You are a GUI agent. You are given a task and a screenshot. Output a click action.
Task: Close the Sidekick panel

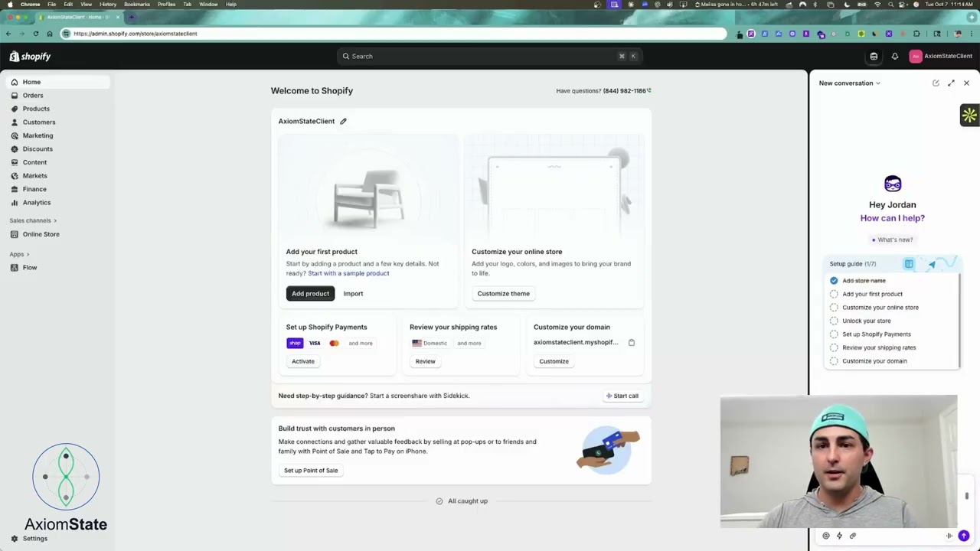click(x=966, y=83)
